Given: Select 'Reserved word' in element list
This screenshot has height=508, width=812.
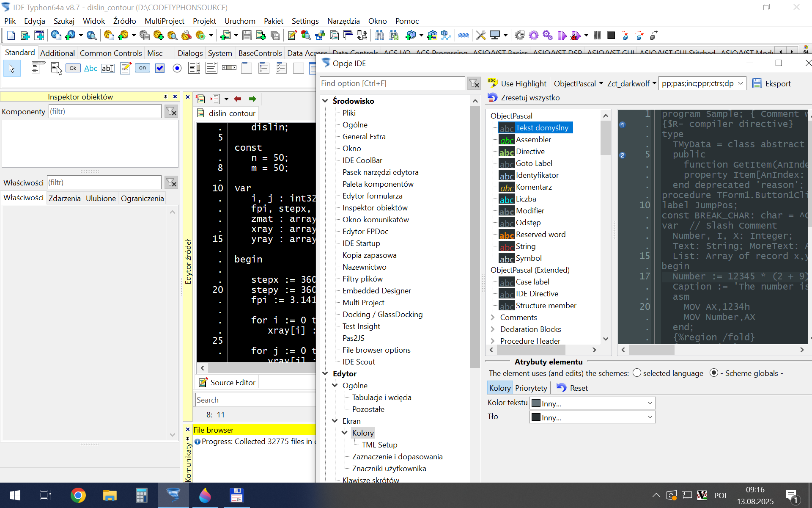Looking at the screenshot, I should point(540,234).
